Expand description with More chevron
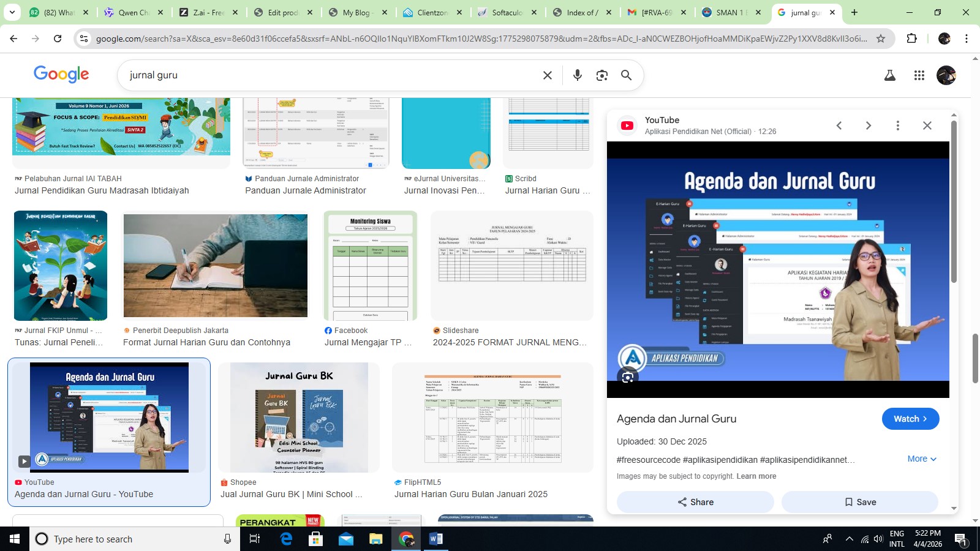Screen dimensions: 980x551 pyautogui.click(x=922, y=459)
